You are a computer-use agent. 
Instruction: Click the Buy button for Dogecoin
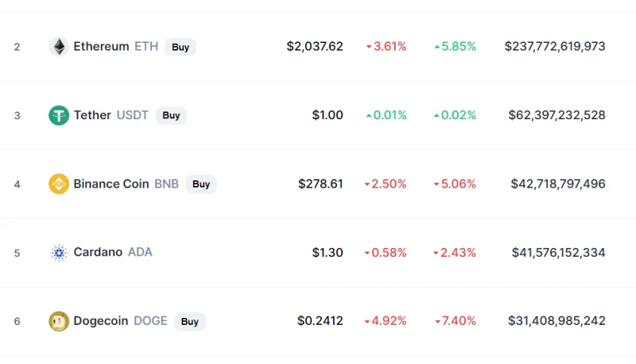point(190,321)
